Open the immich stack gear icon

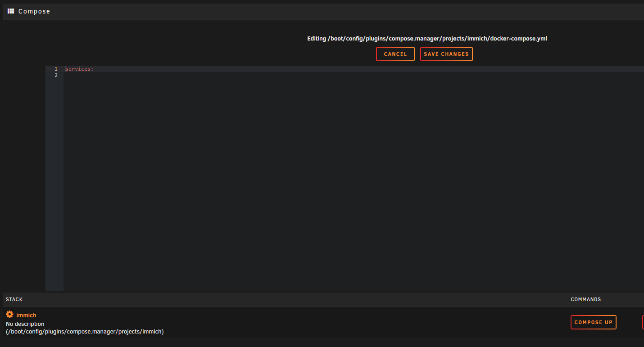[x=9, y=315]
